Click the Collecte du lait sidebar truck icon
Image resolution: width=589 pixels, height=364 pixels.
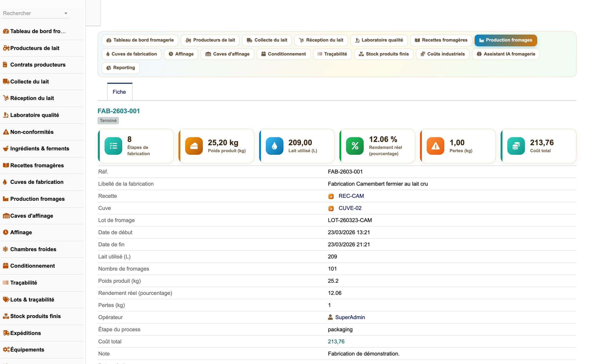6,81
